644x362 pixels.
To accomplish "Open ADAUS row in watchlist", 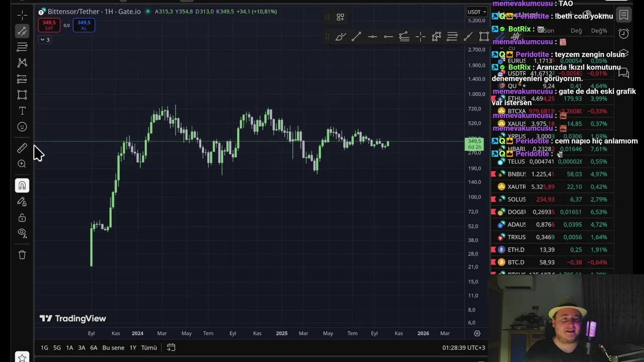I will 552,224.
